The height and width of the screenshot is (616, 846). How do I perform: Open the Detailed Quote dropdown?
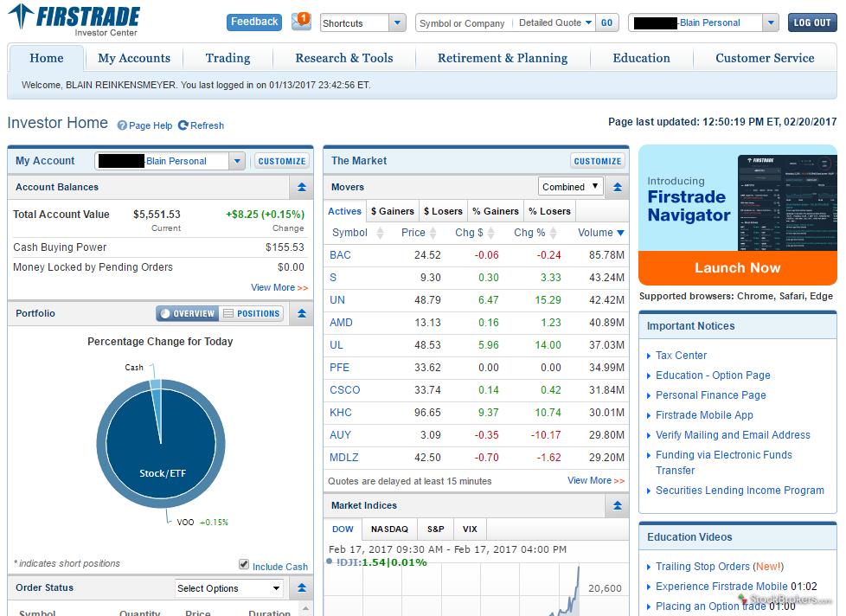click(555, 22)
